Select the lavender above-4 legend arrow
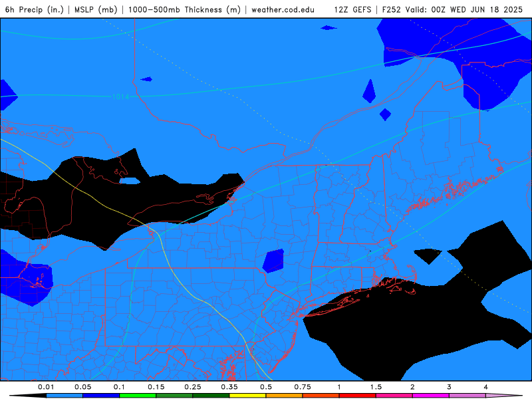This screenshot has width=532, height=399. click(504, 396)
